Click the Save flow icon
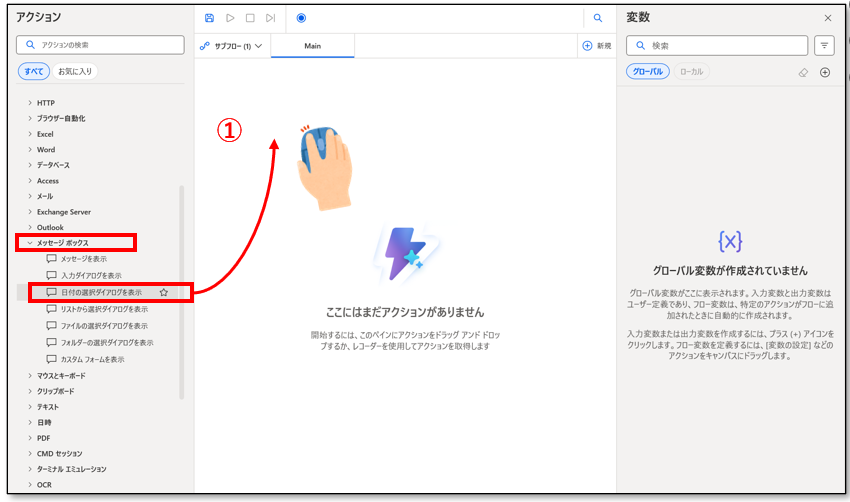This screenshot has width=850, height=502. (x=209, y=18)
